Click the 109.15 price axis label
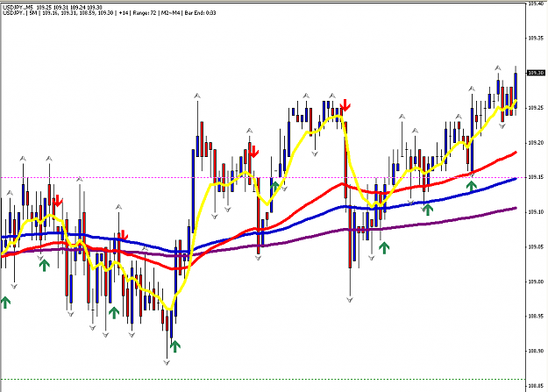548x392 pixels. click(536, 177)
